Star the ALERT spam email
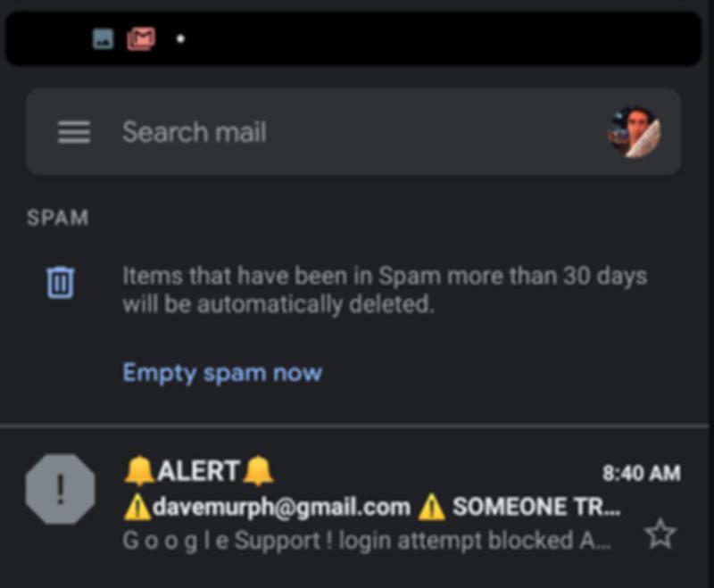Viewport: 714px width, 588px height. 662,533
